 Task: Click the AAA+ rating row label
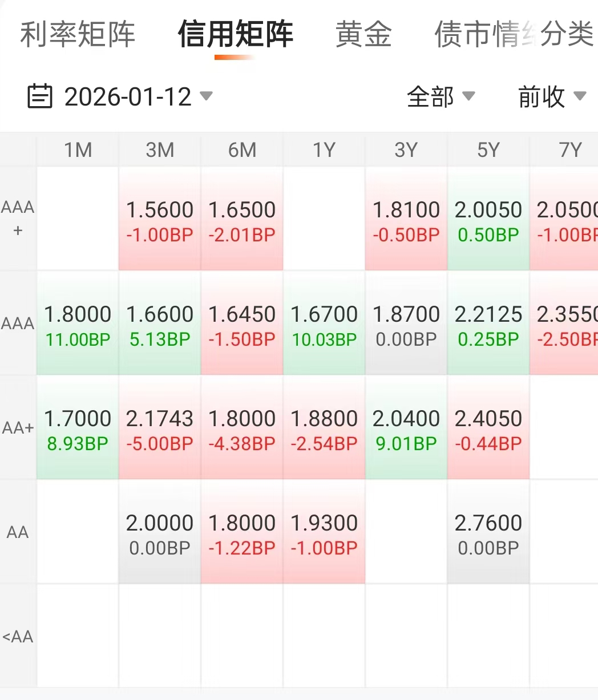(18, 219)
